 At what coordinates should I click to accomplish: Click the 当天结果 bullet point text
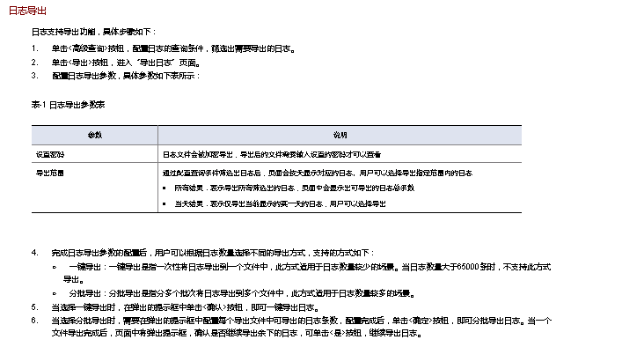(x=280, y=203)
